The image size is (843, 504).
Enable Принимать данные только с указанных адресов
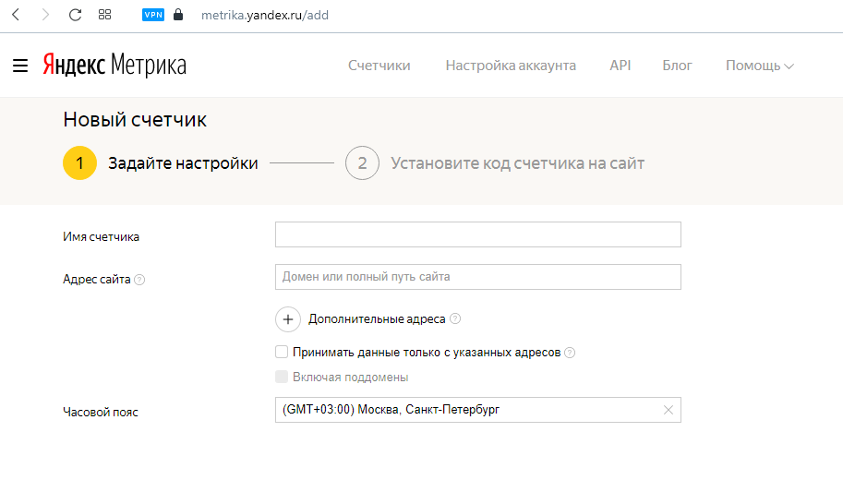[x=282, y=352]
